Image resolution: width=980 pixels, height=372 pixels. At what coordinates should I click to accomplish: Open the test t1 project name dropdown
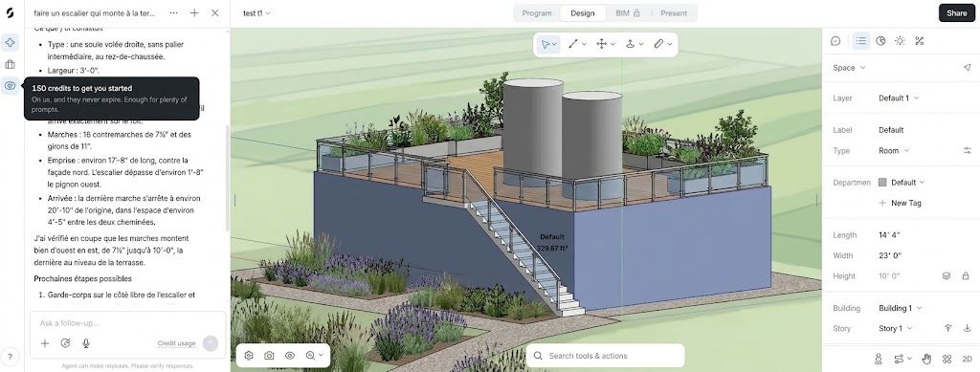point(256,13)
